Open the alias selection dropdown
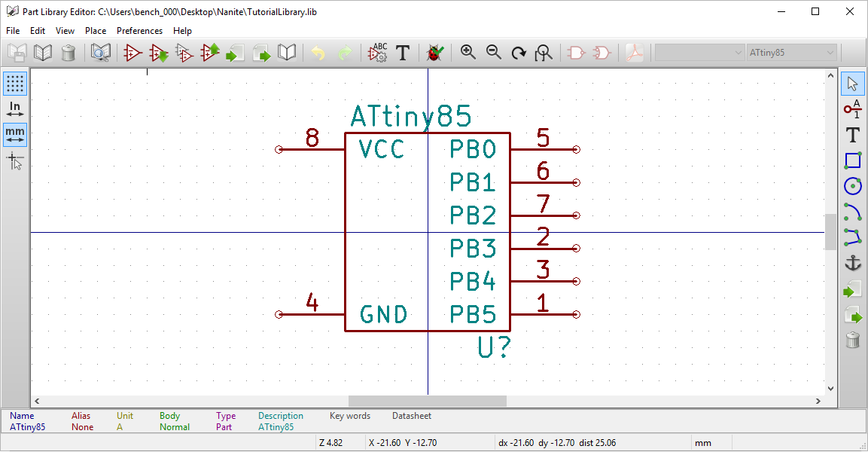Image resolution: width=868 pixels, height=452 pixels. pos(698,53)
